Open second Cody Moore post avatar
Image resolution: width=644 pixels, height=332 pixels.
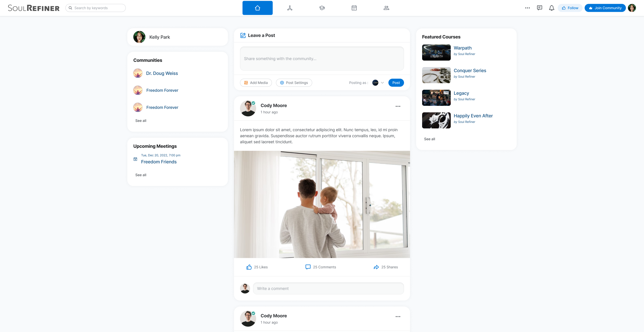click(248, 319)
